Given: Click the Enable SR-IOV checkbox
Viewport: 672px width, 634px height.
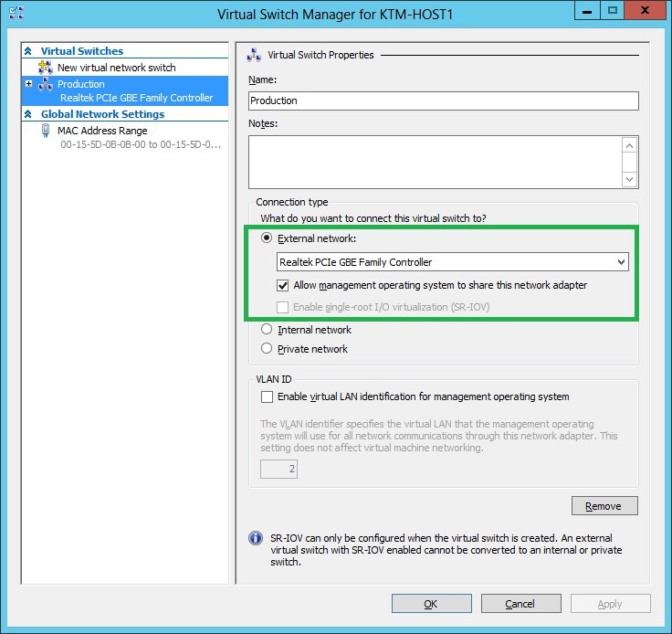Looking at the screenshot, I should [x=282, y=307].
